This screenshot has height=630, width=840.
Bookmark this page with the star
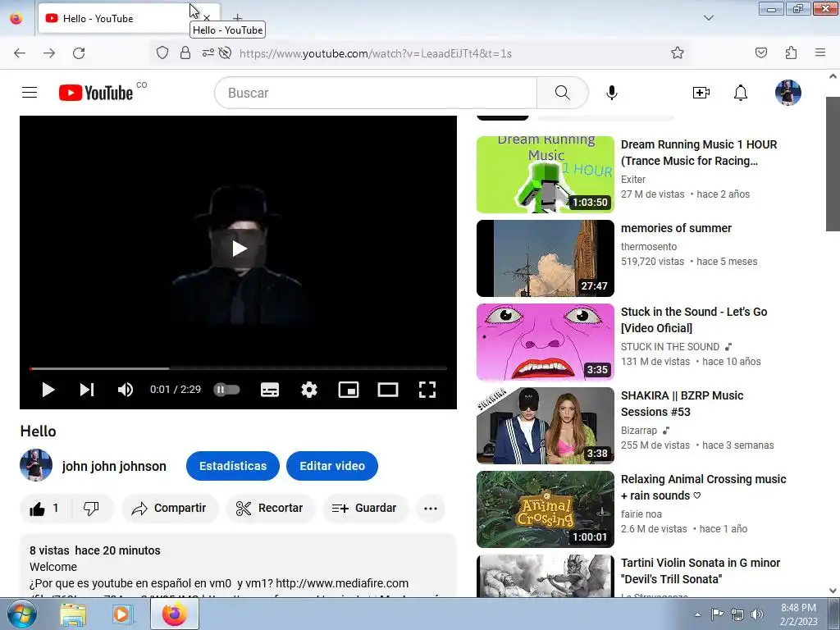click(x=677, y=52)
